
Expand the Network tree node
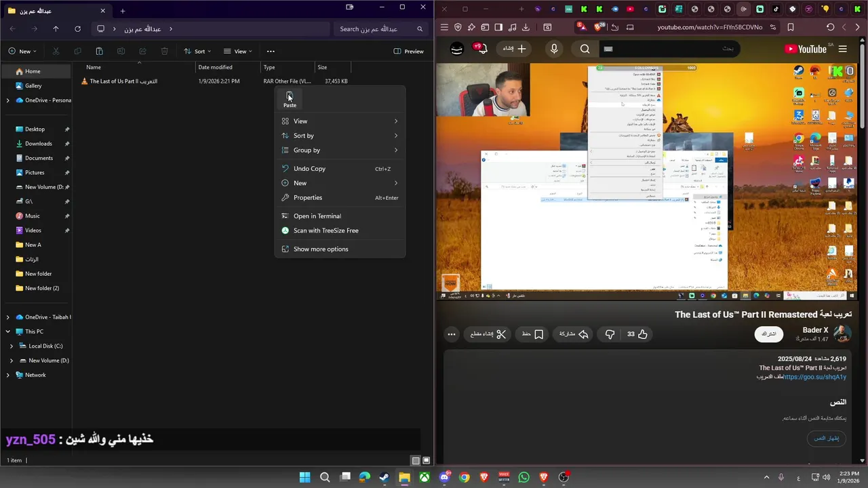point(7,375)
